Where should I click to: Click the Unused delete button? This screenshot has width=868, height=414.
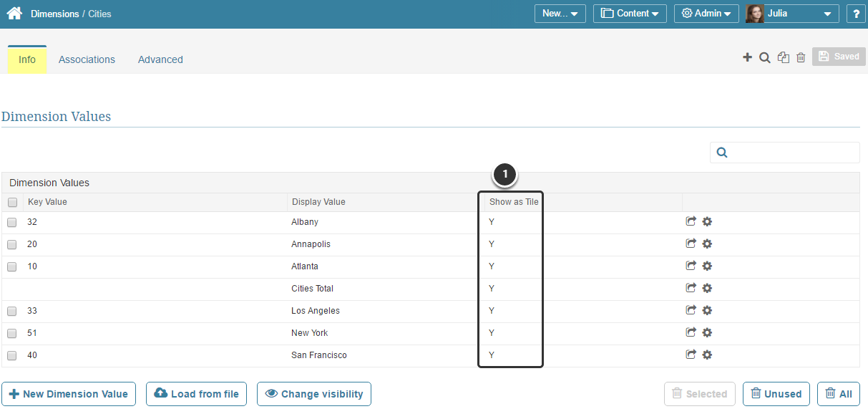click(x=776, y=393)
